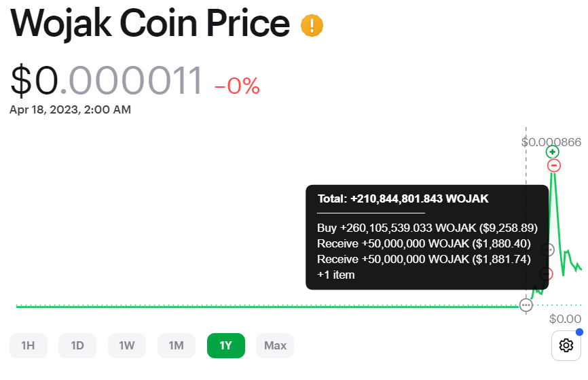Click the Wojak Coin Price heading

(150, 24)
